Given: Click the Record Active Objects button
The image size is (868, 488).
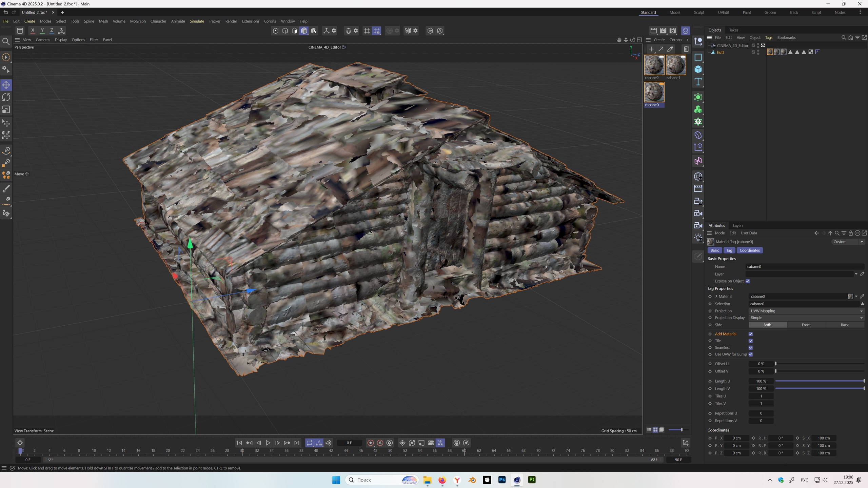Looking at the screenshot, I should tap(370, 443).
